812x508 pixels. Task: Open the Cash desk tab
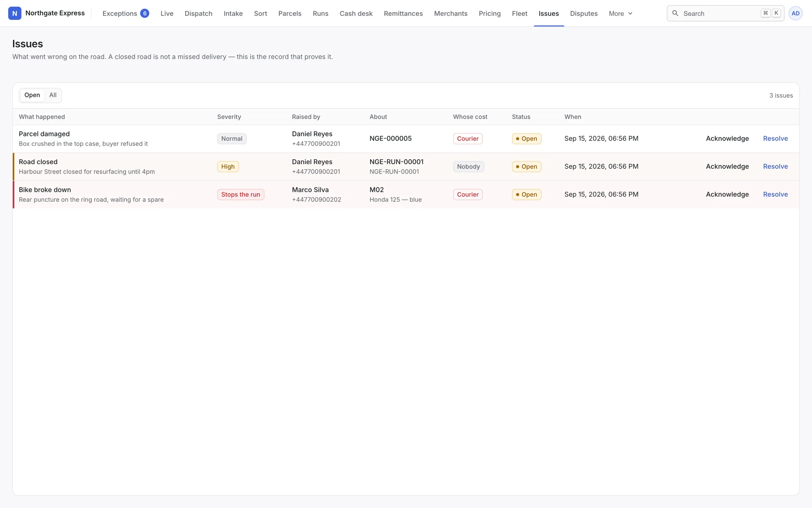coord(356,13)
